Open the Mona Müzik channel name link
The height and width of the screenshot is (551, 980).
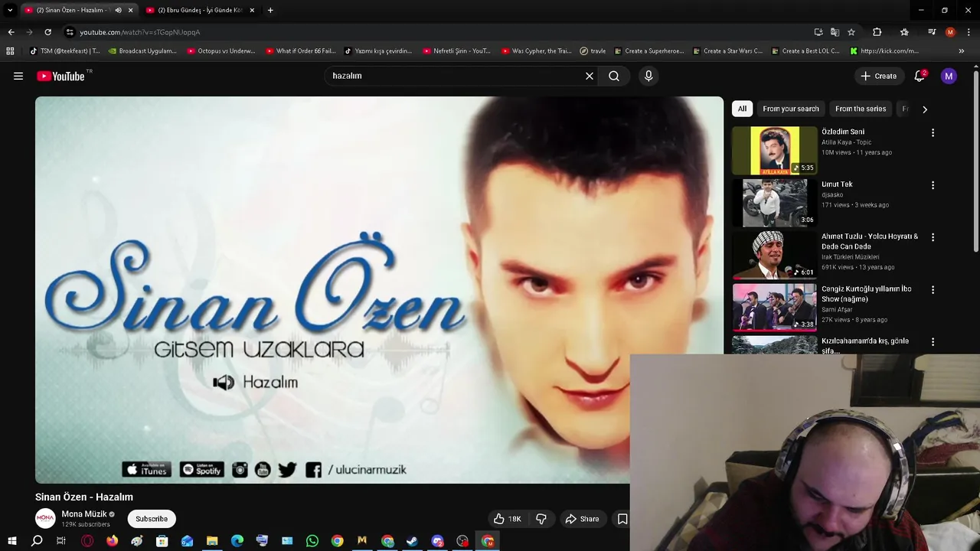[84, 514]
